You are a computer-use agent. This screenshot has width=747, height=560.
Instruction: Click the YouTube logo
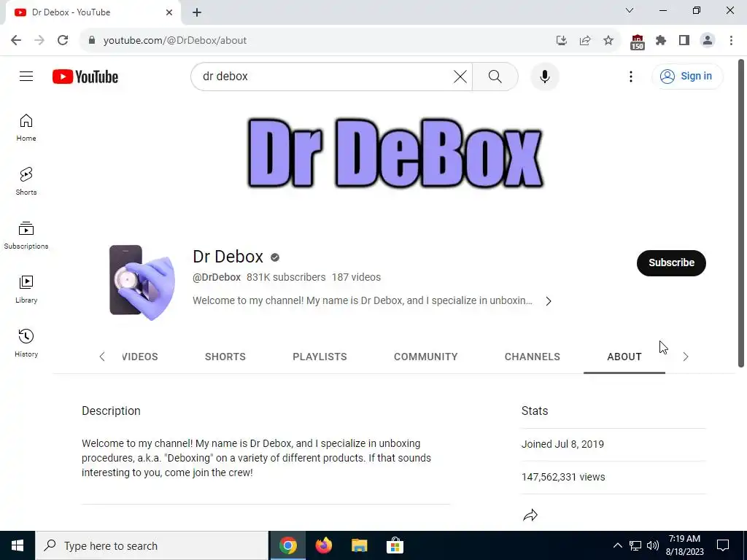tap(85, 77)
